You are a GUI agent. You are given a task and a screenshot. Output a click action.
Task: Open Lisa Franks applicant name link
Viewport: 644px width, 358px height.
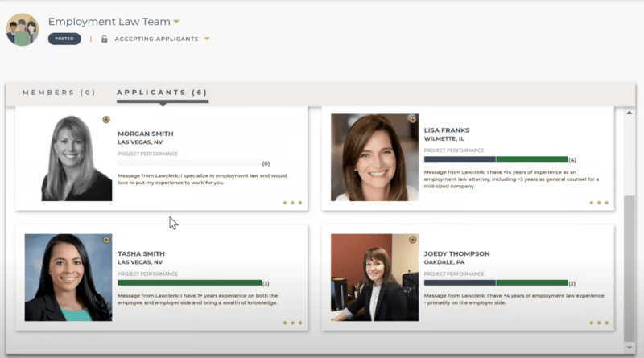pos(447,130)
